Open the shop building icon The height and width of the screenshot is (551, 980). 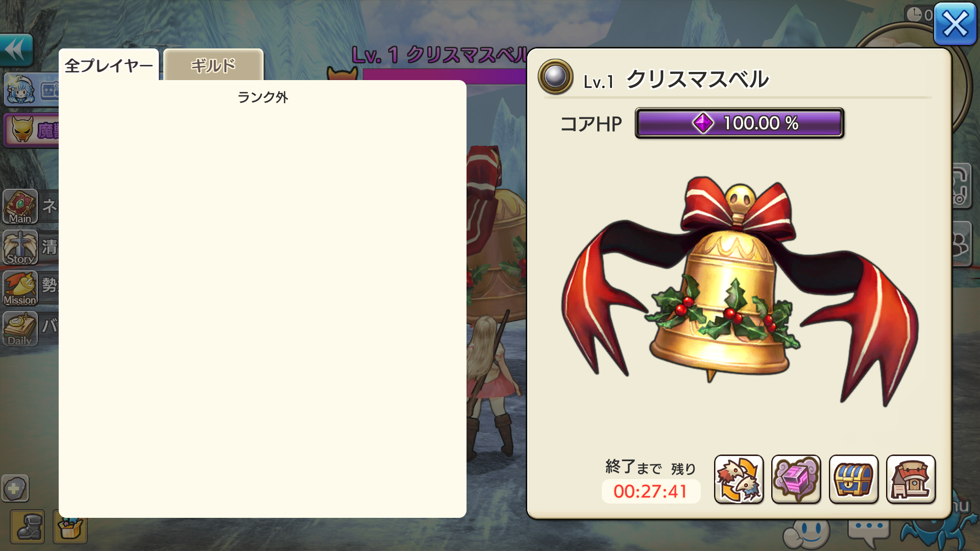911,480
